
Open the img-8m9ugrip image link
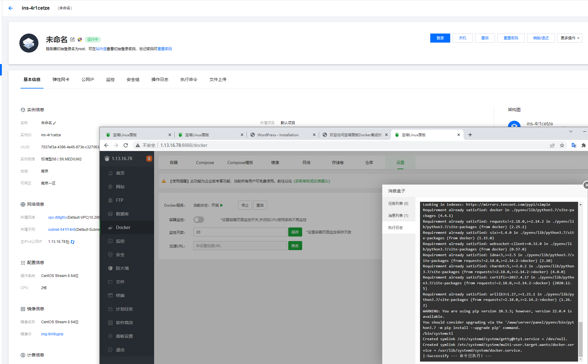click(52, 334)
